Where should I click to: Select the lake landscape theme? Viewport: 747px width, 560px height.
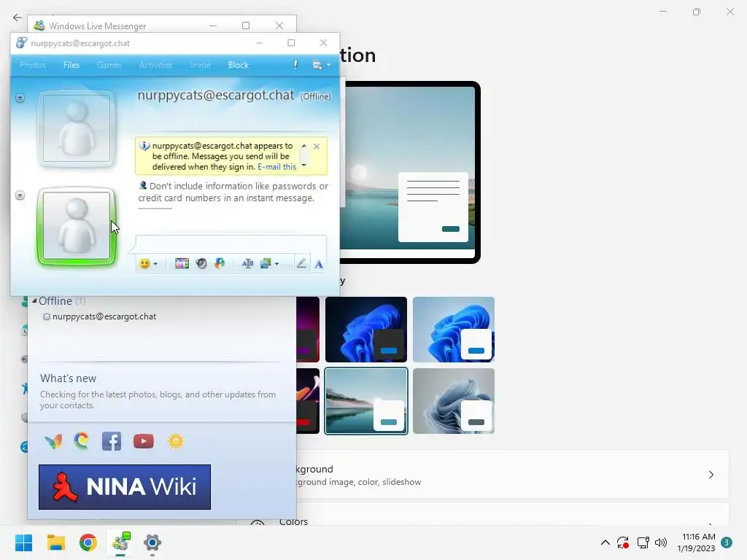[366, 401]
